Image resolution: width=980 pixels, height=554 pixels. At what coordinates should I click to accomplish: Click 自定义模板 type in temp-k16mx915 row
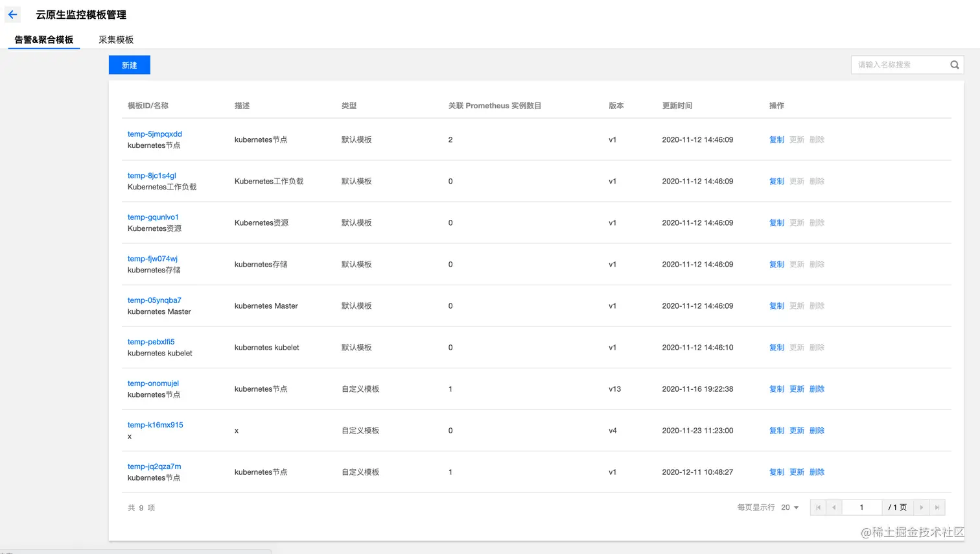pos(360,430)
